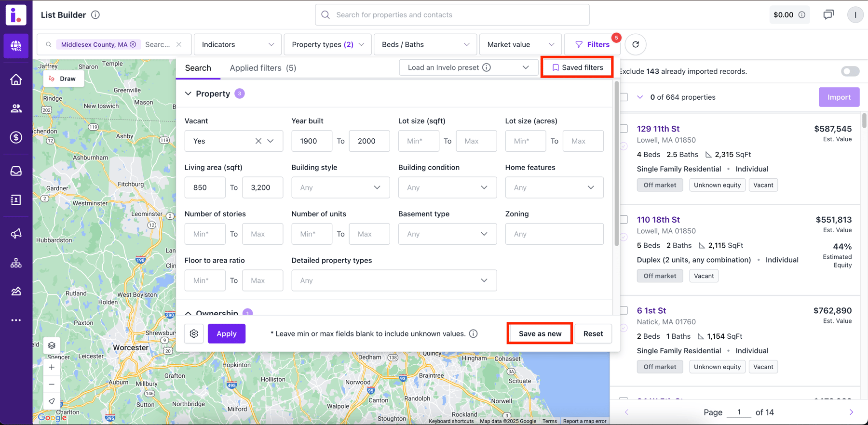Image resolution: width=868 pixels, height=425 pixels.
Task: Select checkbox for 6 1st St
Action: point(624,310)
